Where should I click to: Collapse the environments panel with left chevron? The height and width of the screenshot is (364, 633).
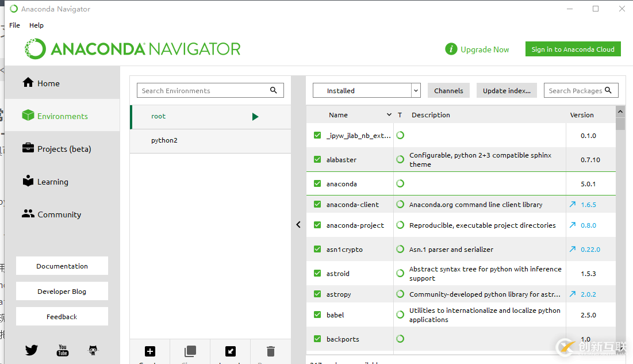point(298,225)
